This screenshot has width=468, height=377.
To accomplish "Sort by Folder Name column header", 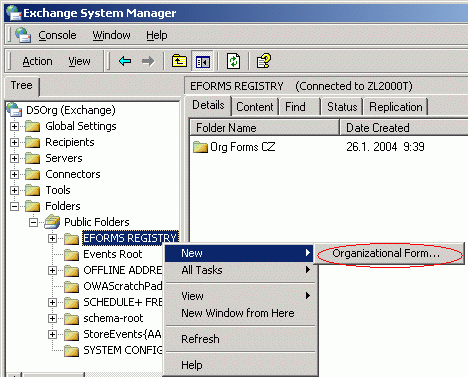I will 264,128.
